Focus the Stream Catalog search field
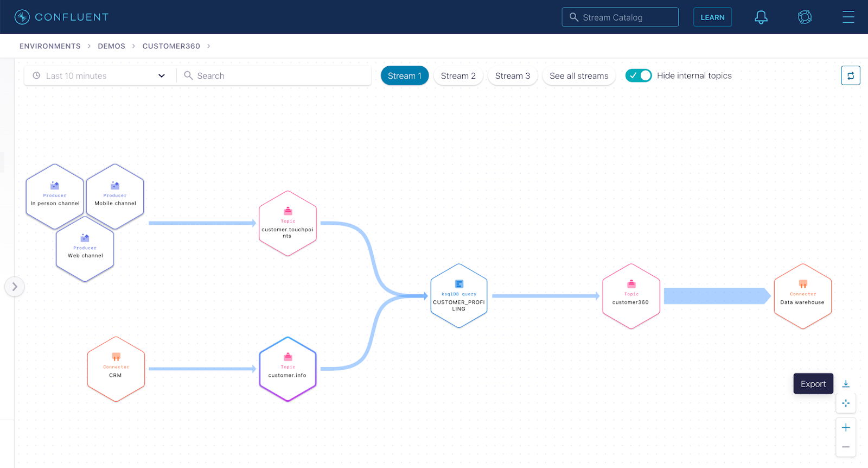This screenshot has height=468, width=868. pos(620,17)
